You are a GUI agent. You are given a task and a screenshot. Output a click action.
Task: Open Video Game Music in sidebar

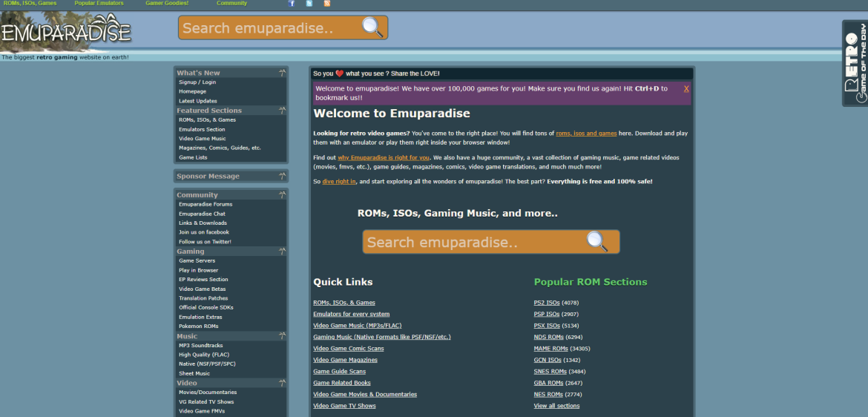click(x=203, y=139)
